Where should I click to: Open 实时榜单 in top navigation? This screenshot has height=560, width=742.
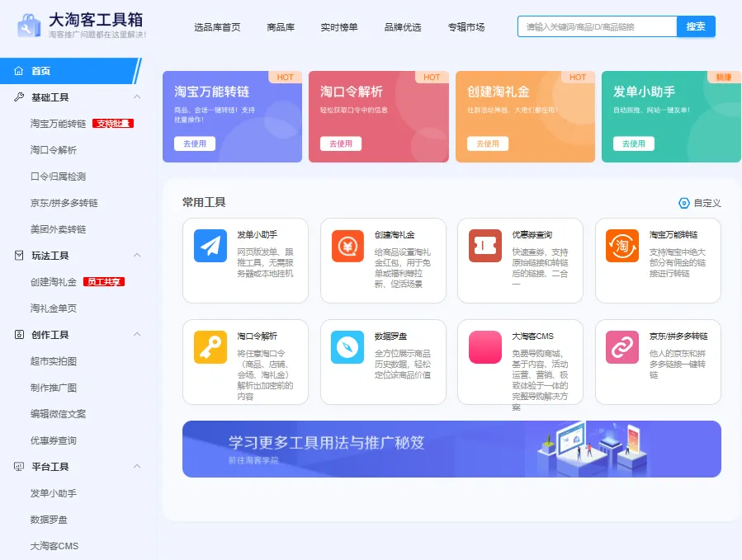coord(339,27)
